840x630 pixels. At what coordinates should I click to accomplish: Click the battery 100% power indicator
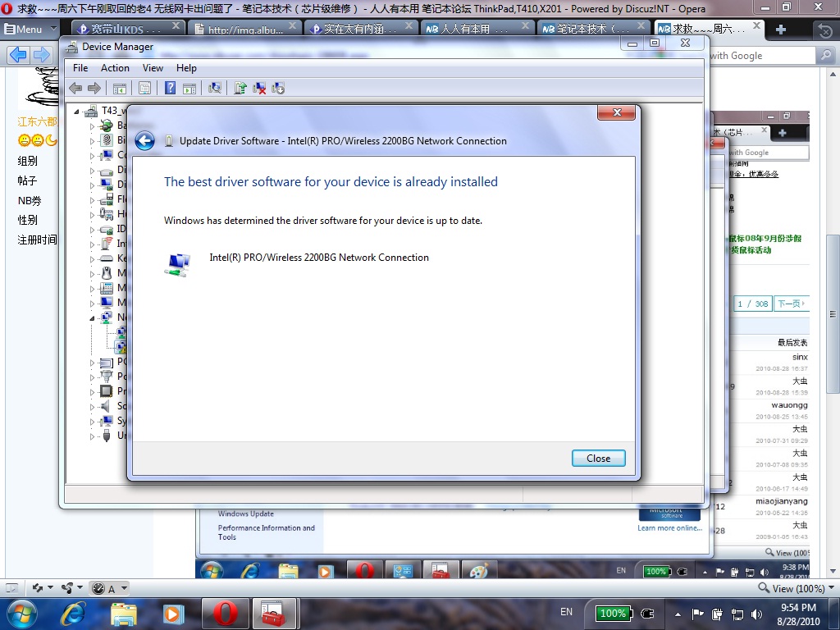pos(614,614)
